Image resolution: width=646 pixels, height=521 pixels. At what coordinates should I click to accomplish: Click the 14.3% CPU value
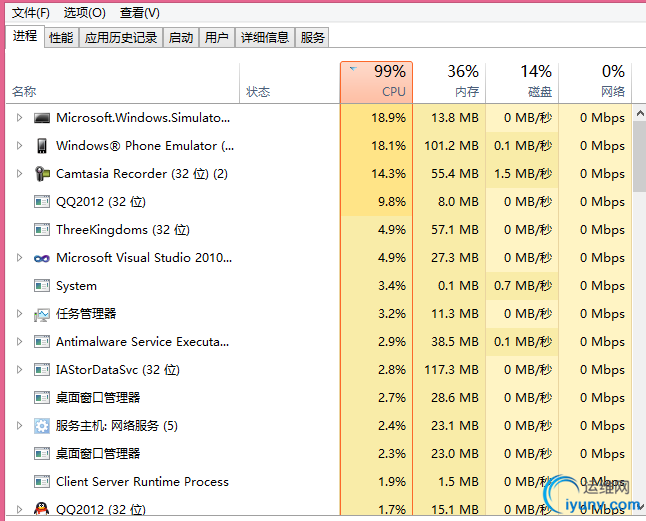point(388,174)
